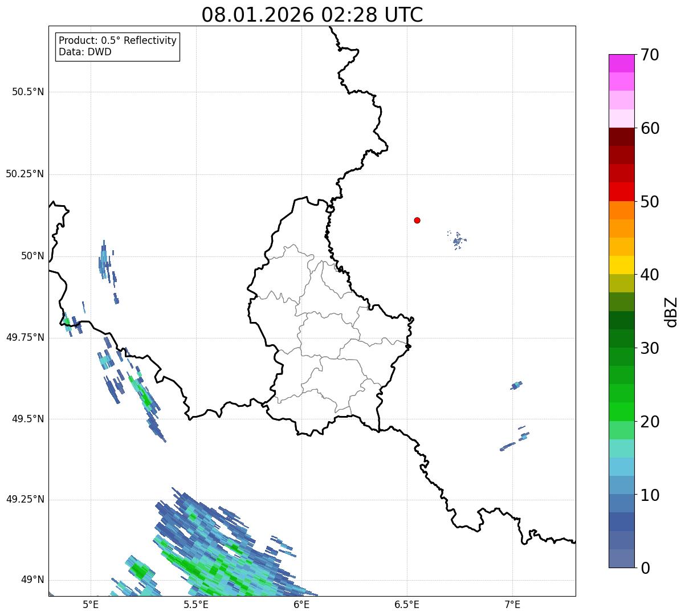The height and width of the screenshot is (616, 685).
Task: Click the 50.25°N latitude label
Action: [x=25, y=174]
